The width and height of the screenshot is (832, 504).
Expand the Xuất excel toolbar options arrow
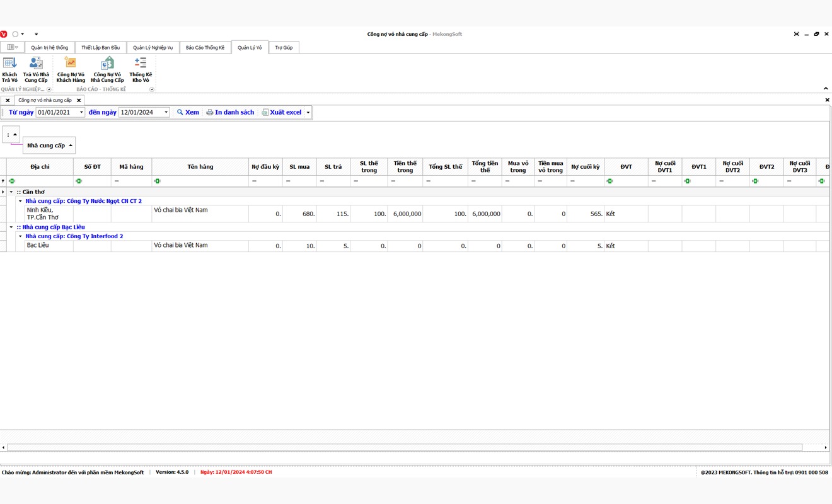click(308, 112)
